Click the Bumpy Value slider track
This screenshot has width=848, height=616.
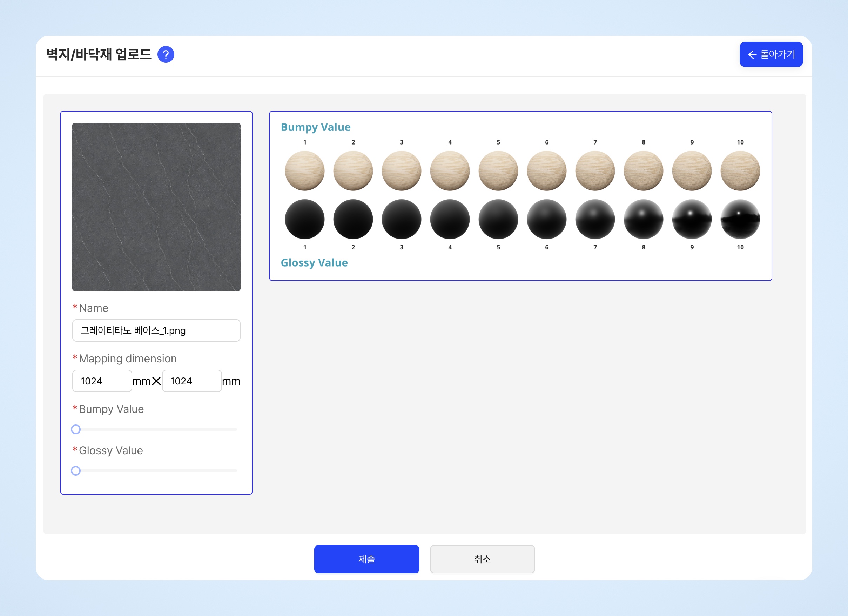(156, 429)
